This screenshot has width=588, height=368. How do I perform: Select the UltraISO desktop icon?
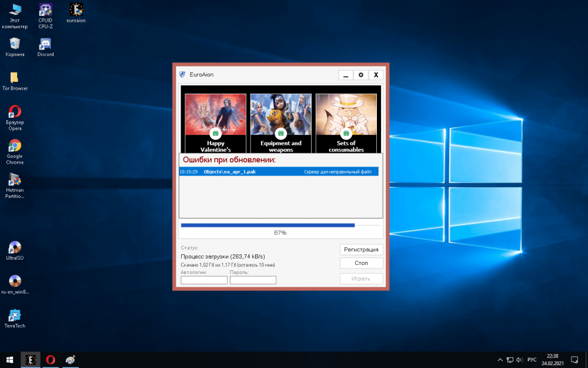[15, 248]
